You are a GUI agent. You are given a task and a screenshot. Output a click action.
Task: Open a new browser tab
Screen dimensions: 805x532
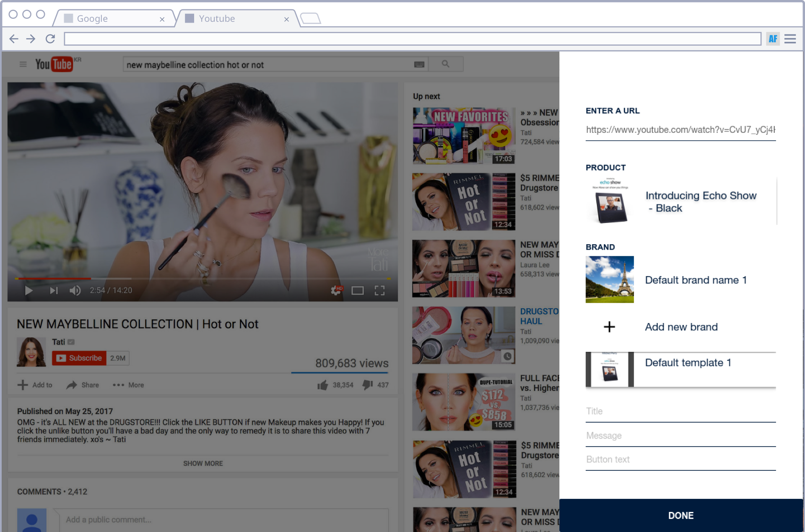click(310, 18)
